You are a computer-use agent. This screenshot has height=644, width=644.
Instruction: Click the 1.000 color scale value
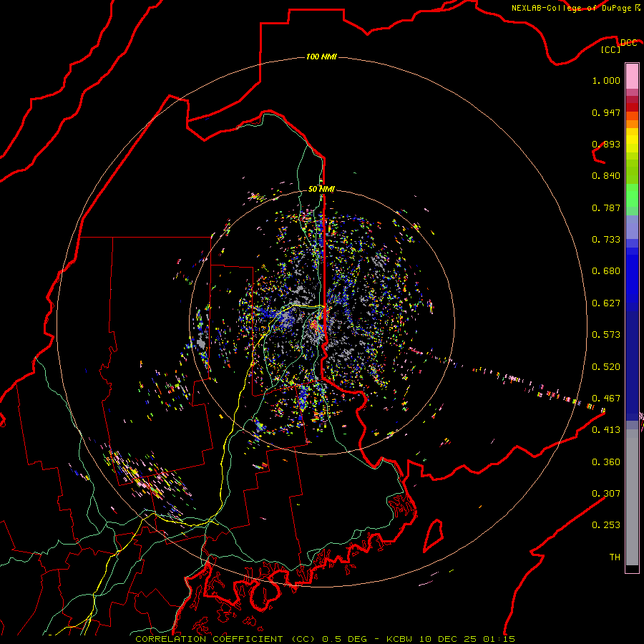pos(606,80)
